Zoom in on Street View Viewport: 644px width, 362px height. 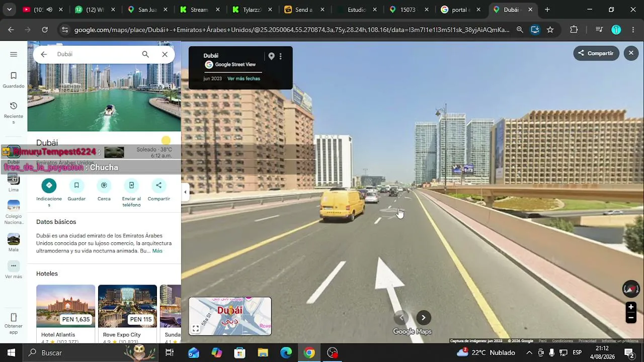click(631, 307)
